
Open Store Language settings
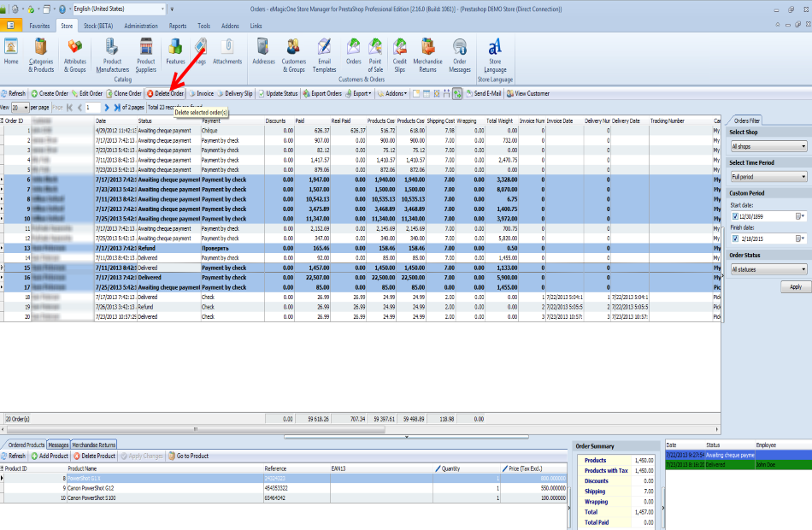click(495, 55)
